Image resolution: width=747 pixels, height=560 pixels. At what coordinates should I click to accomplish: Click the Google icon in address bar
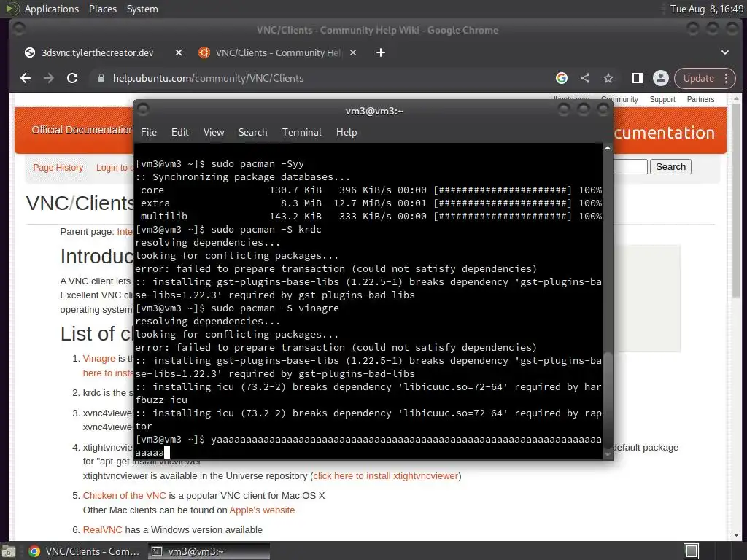click(562, 78)
